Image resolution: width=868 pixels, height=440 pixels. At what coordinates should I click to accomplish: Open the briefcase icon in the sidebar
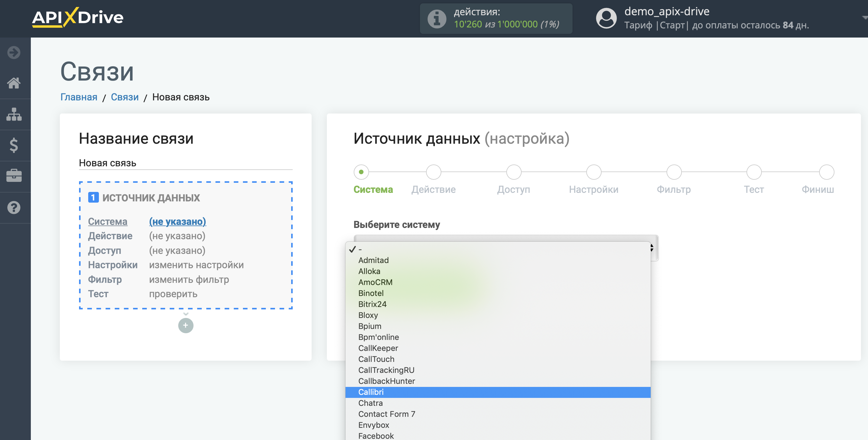pos(14,176)
